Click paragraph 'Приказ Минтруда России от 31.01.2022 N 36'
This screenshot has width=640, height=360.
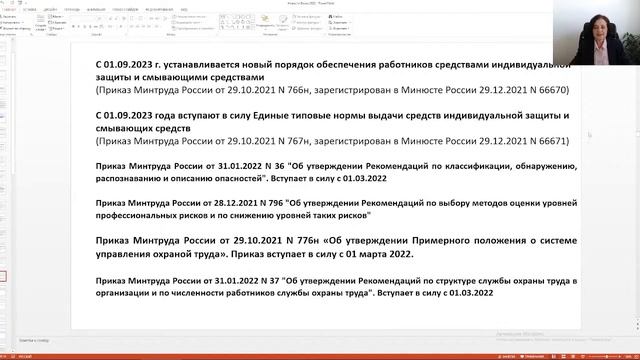336,172
